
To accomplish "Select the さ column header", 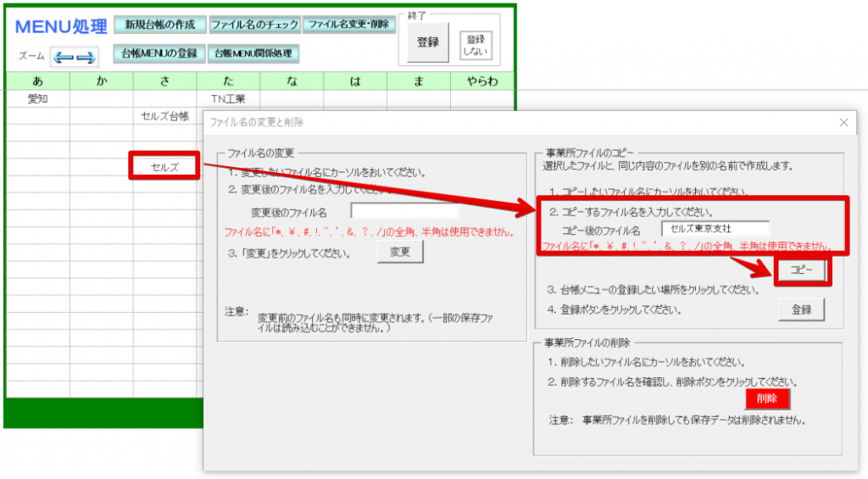I will (x=164, y=81).
